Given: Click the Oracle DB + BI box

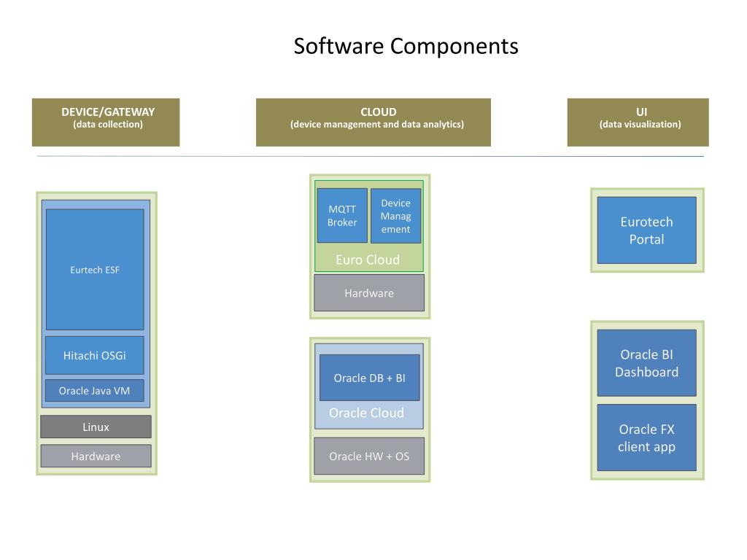Looking at the screenshot, I should (x=370, y=378).
